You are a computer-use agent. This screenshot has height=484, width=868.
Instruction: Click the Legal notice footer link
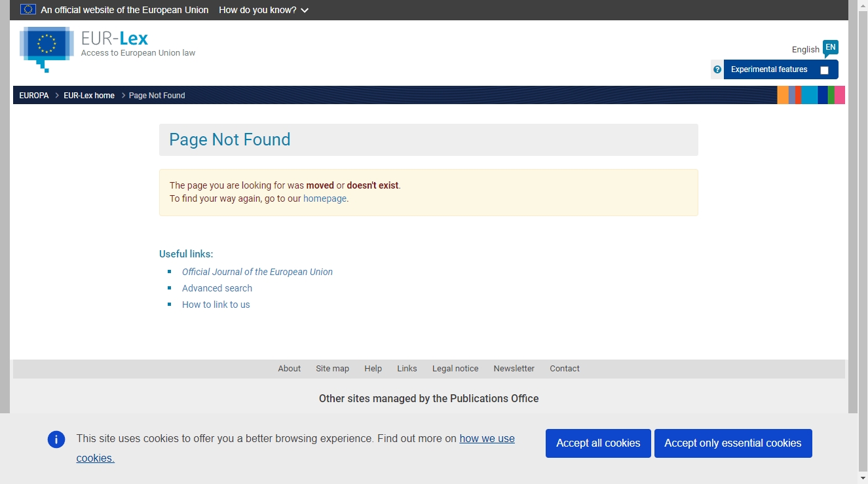(455, 369)
